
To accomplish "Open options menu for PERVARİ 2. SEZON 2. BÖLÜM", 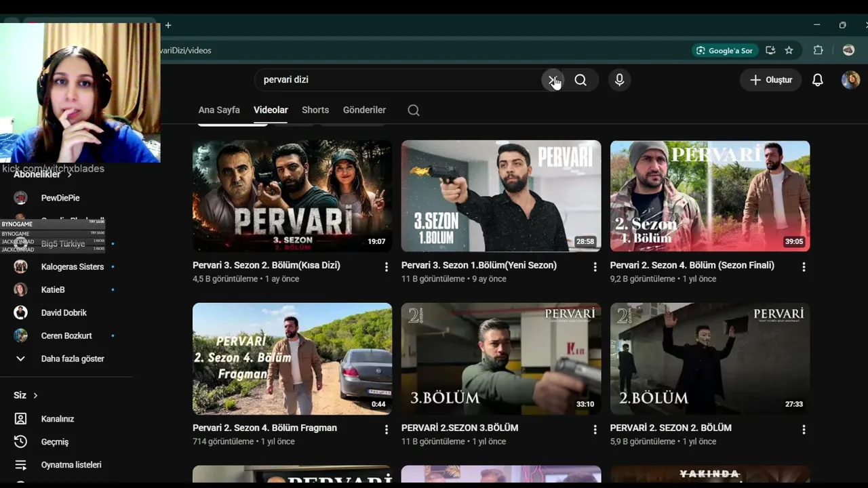I will click(x=804, y=430).
